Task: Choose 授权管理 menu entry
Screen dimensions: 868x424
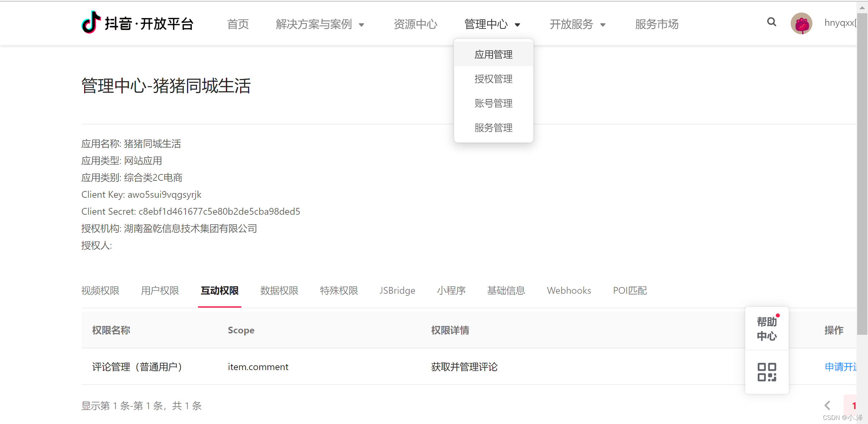Action: (x=493, y=79)
